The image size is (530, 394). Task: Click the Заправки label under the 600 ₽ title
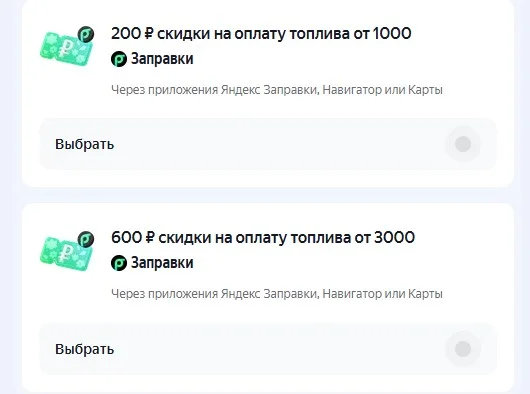point(162,263)
